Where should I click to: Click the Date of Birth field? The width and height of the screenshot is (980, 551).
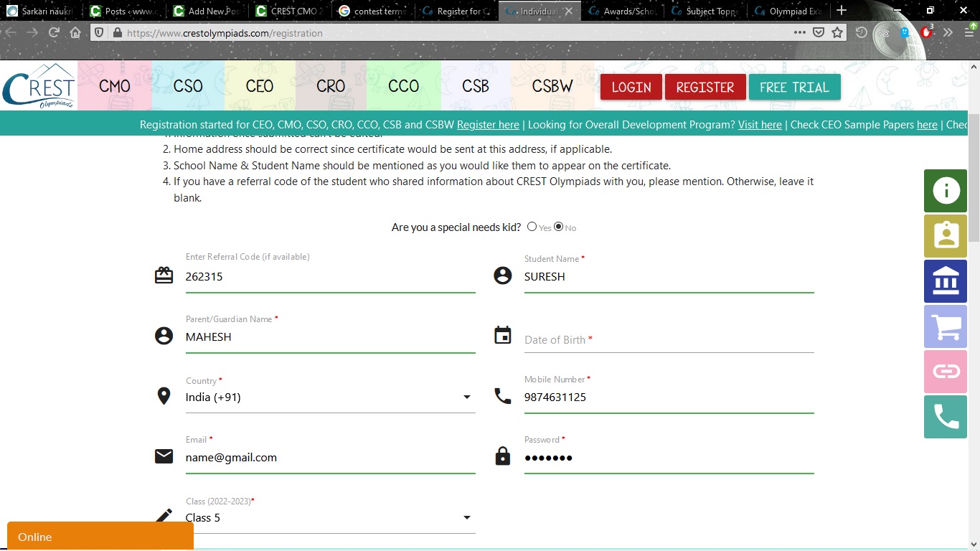coord(669,340)
